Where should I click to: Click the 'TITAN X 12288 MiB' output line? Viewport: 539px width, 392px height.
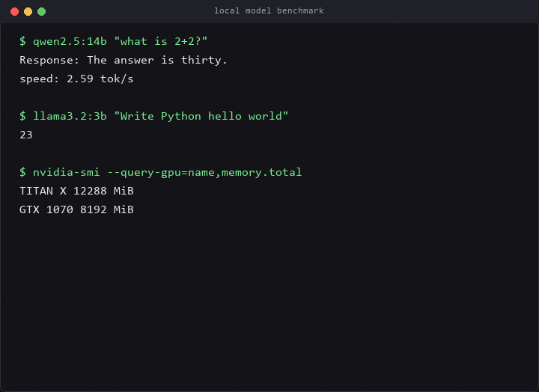[76, 191]
